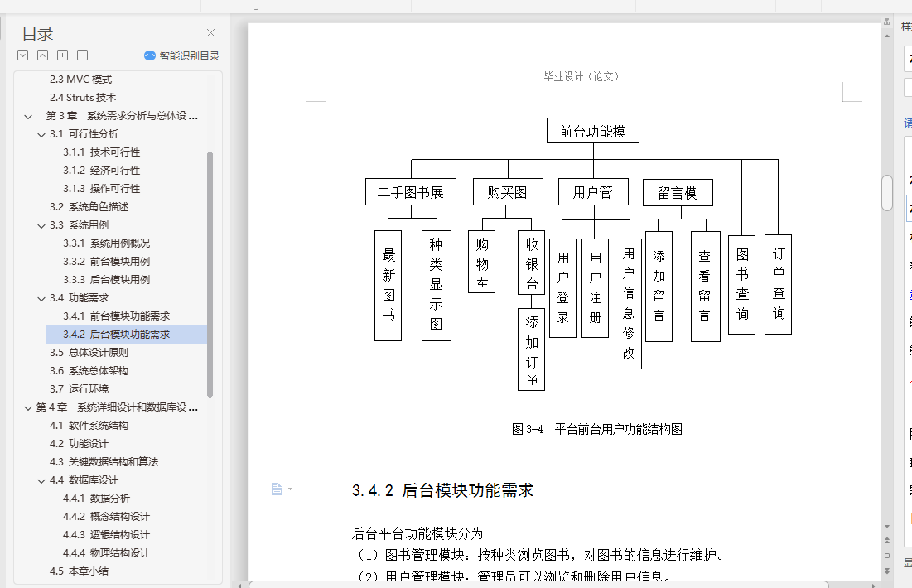Click the plus box icon in 目录 toolbar
This screenshot has width=912, height=588.
click(x=62, y=55)
